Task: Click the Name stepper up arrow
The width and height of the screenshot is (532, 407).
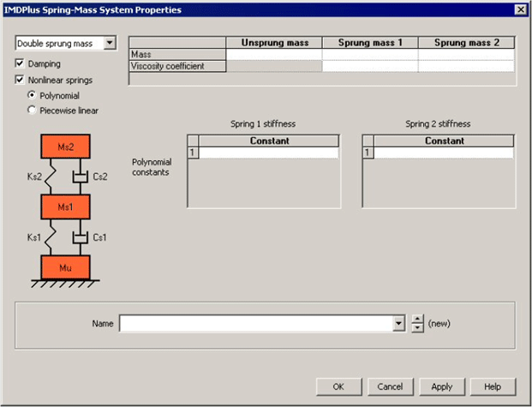Action: click(418, 319)
